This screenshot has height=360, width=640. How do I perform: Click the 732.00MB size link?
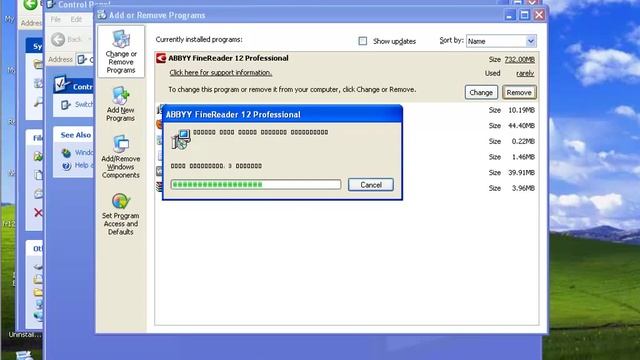(x=519, y=60)
